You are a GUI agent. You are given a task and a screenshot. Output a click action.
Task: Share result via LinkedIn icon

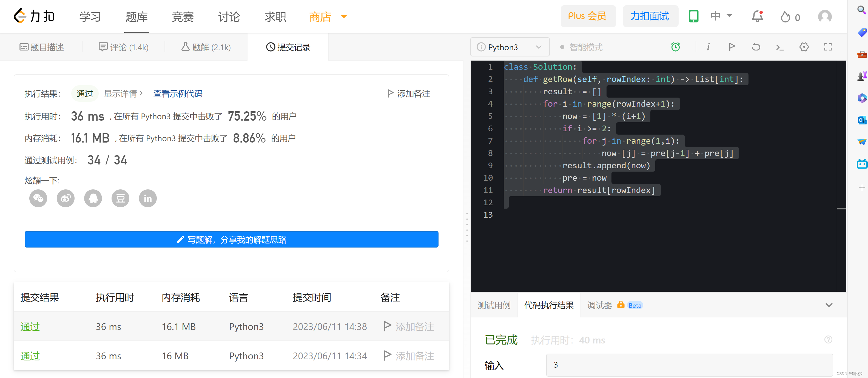point(147,198)
